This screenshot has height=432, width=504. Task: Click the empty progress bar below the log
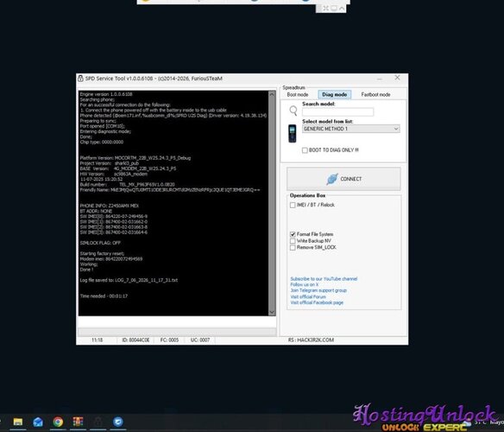(177, 332)
